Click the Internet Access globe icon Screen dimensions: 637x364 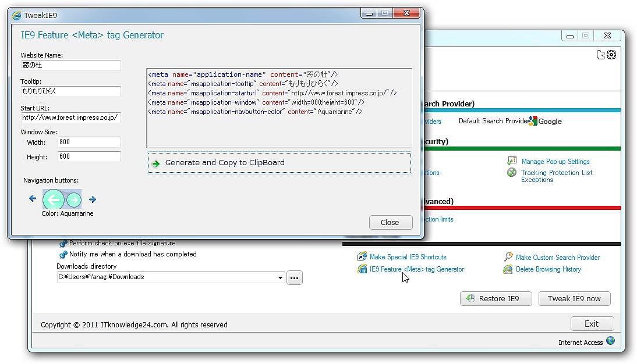point(611,341)
